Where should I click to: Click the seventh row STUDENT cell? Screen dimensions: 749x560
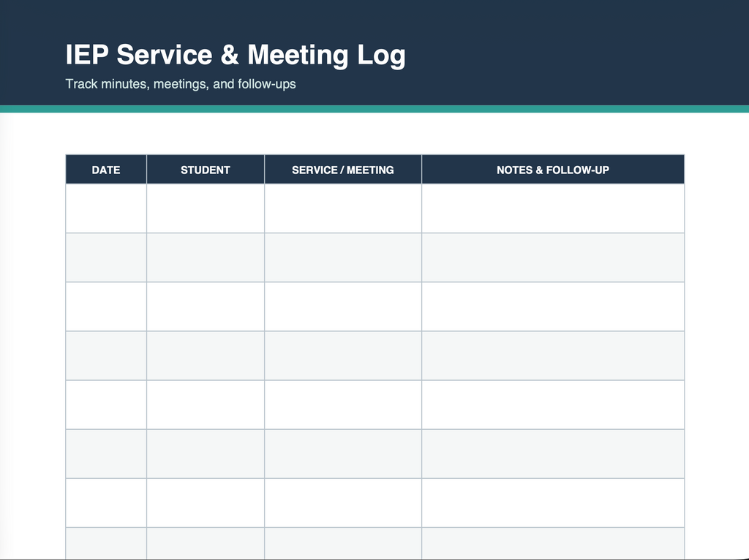[x=206, y=503]
